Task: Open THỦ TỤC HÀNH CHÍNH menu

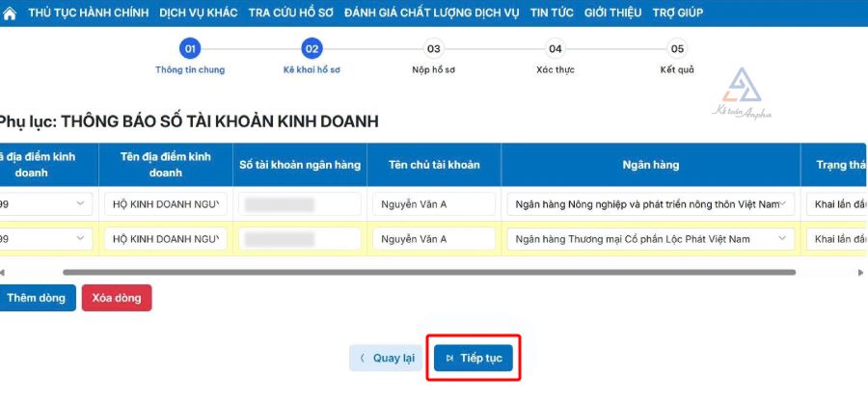Action: pos(89,13)
